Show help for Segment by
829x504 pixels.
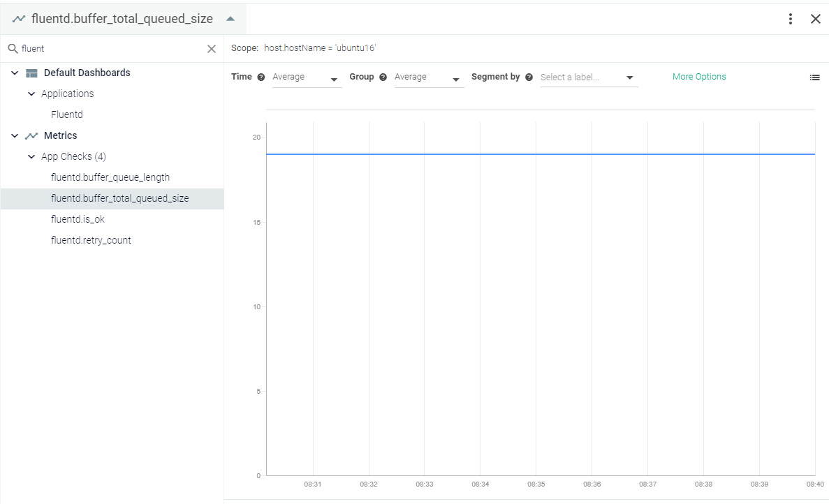coord(529,77)
